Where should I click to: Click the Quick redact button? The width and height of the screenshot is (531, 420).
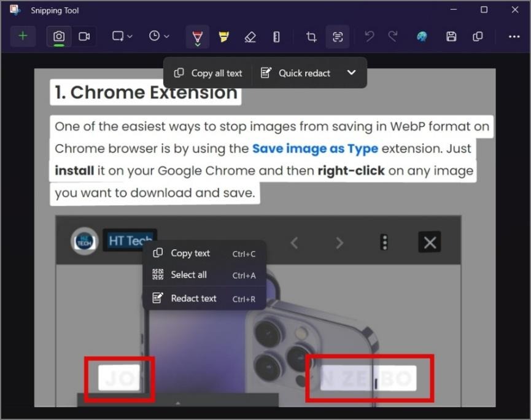[x=295, y=73]
